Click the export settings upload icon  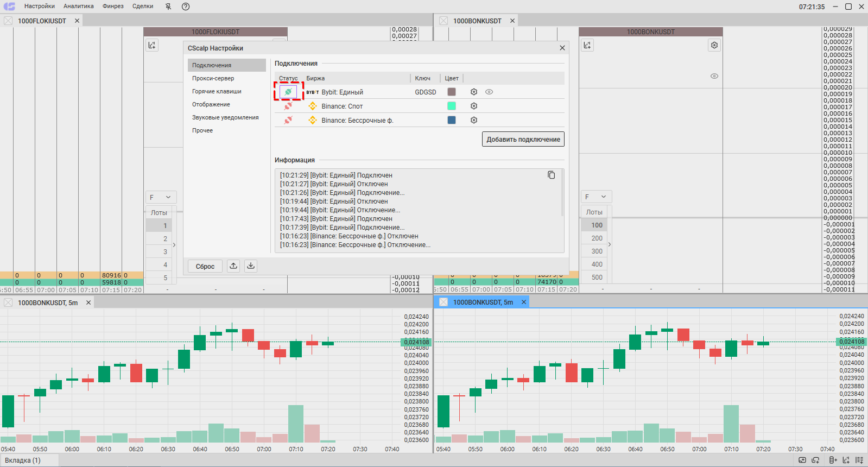(233, 266)
